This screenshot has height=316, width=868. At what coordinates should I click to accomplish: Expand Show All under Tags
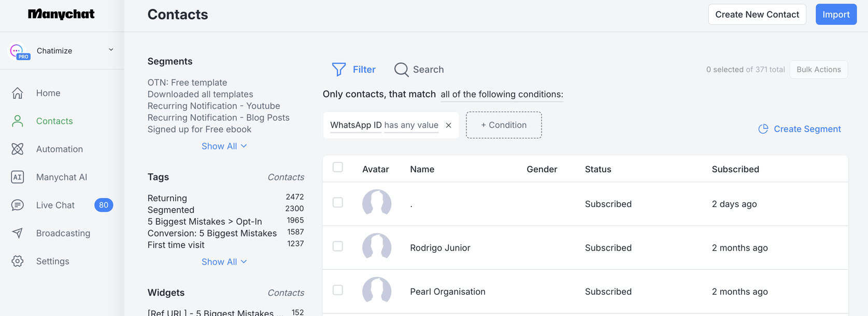click(x=224, y=262)
